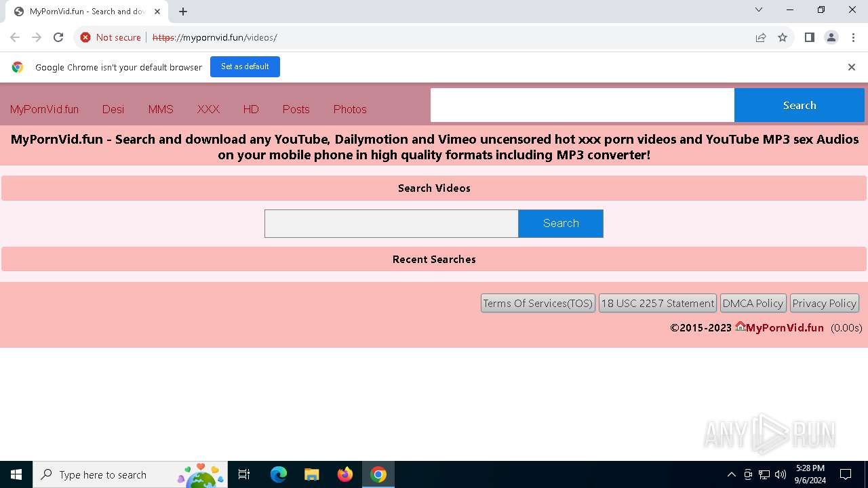
Task: Open the MyPornVid.fun nav menu link
Action: (44, 109)
